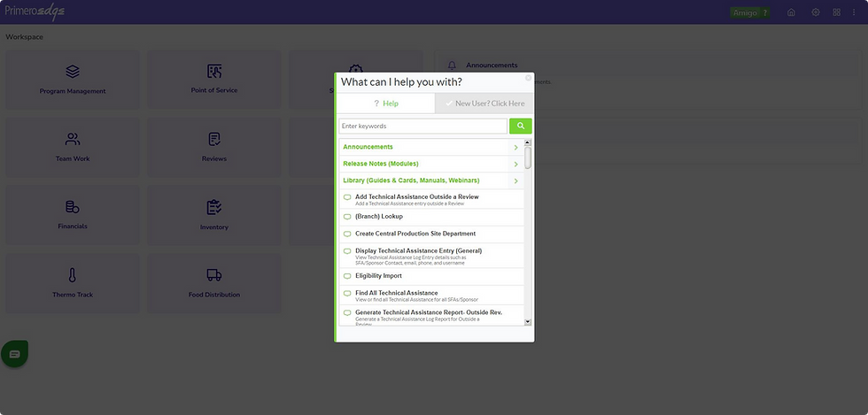Image resolution: width=868 pixels, height=415 pixels.
Task: Open the Program Management tile icon
Action: [x=73, y=72]
